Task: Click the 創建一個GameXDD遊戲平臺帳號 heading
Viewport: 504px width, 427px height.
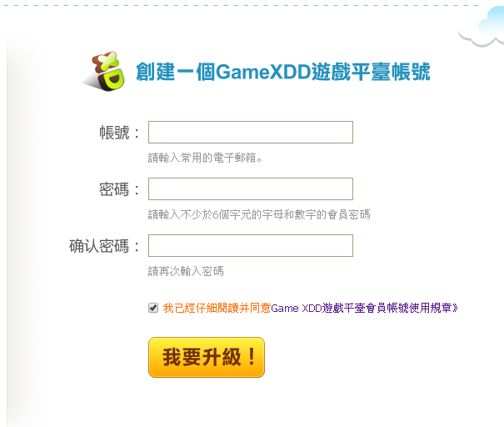Action: point(283,72)
